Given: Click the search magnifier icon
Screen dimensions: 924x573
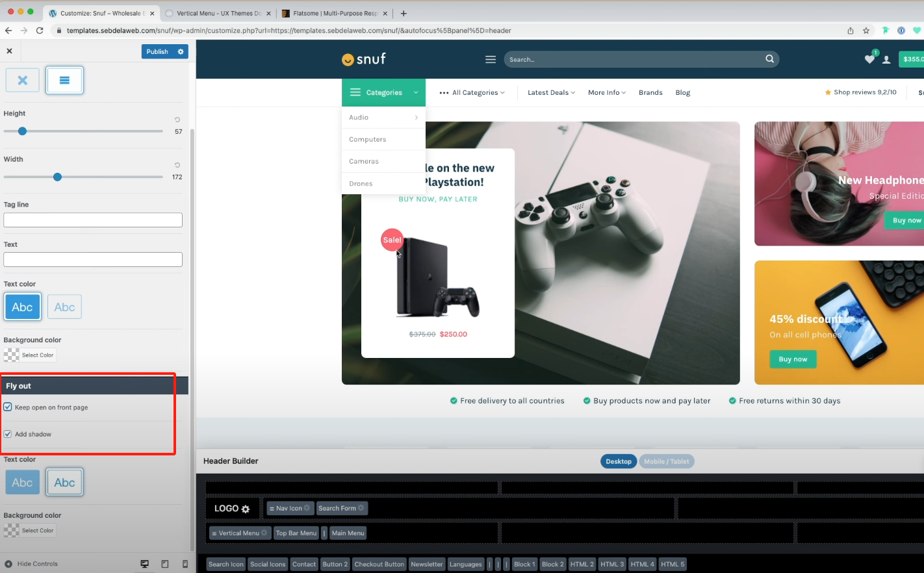Looking at the screenshot, I should 769,59.
